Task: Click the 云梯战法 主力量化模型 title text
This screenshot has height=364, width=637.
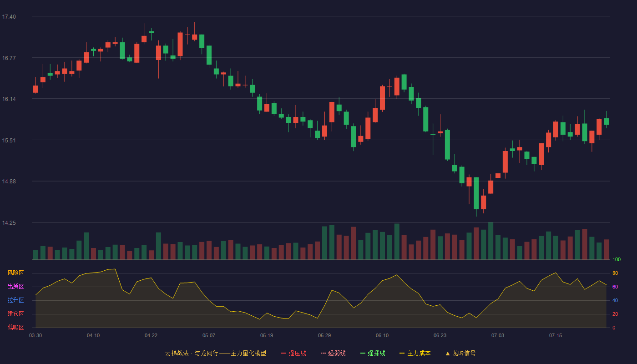Action: (x=215, y=353)
